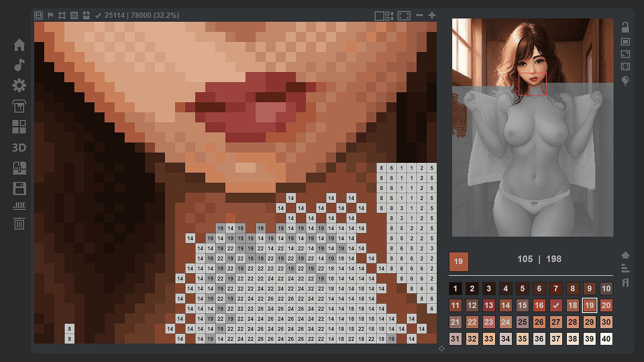Select the paint bucket tool

click(x=19, y=106)
